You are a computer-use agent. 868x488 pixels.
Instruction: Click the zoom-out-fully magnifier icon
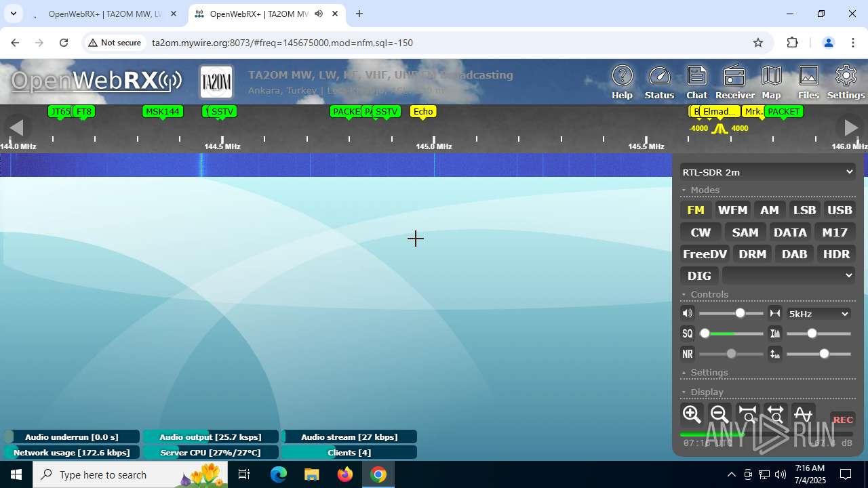(x=775, y=414)
